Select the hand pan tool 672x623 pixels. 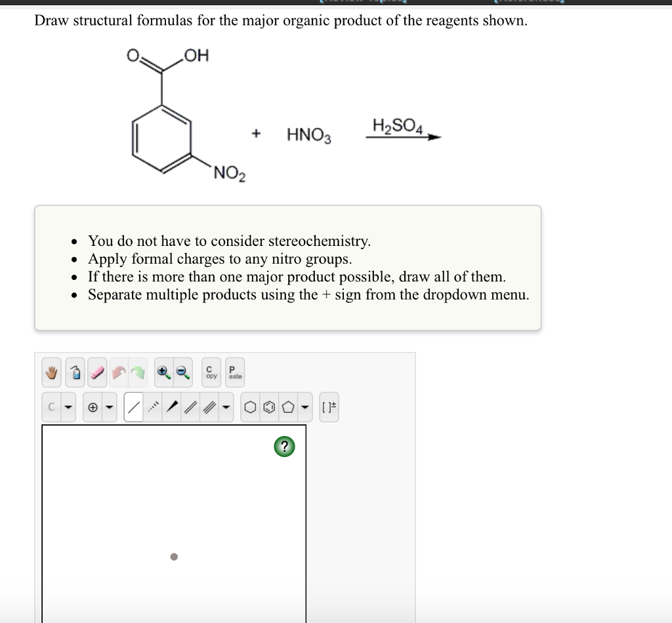51,372
